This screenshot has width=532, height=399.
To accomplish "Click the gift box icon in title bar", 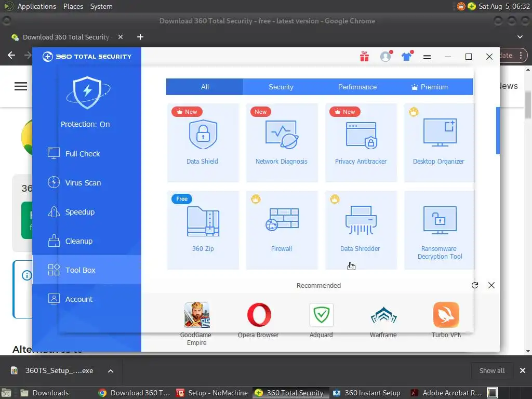I will coord(364,56).
